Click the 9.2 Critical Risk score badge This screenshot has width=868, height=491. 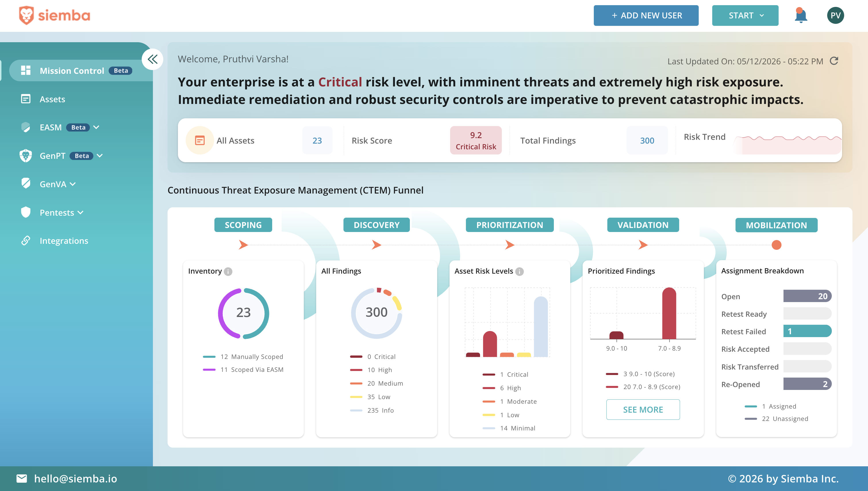(x=476, y=140)
